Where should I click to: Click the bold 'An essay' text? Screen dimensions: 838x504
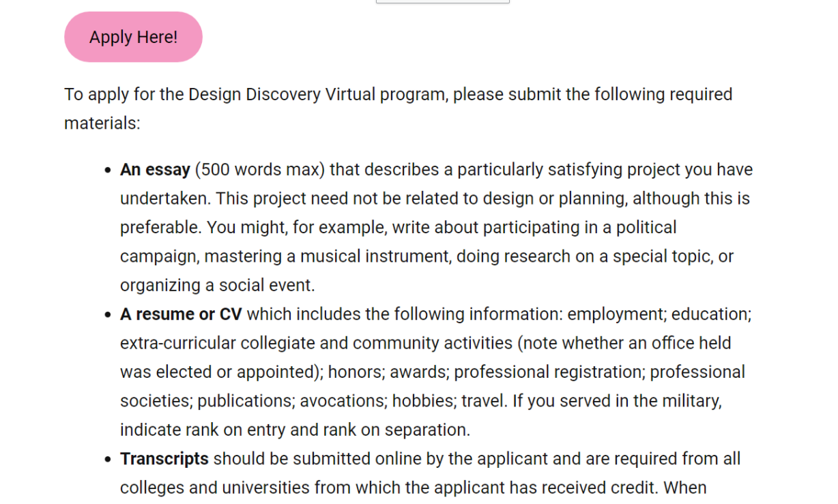tap(155, 170)
